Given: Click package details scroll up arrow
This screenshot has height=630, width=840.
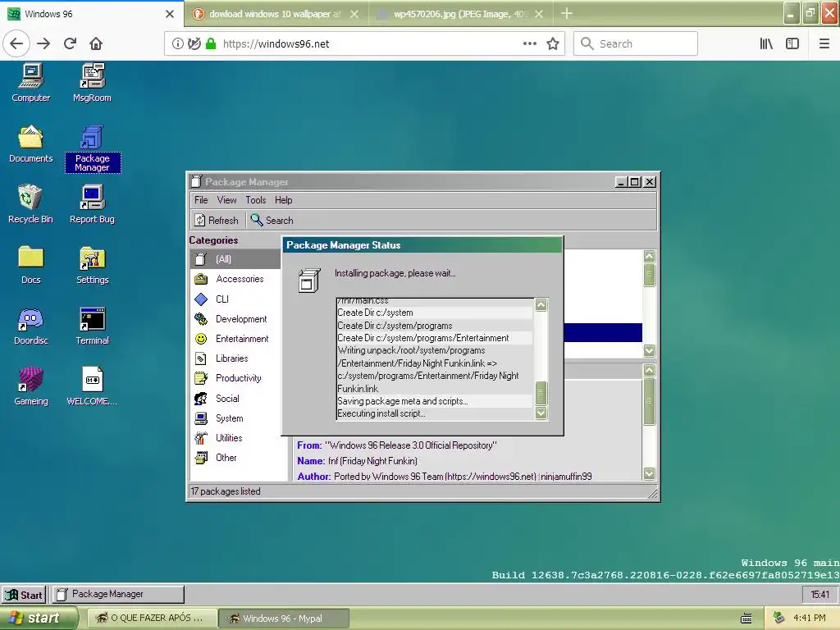Looking at the screenshot, I should 650,370.
